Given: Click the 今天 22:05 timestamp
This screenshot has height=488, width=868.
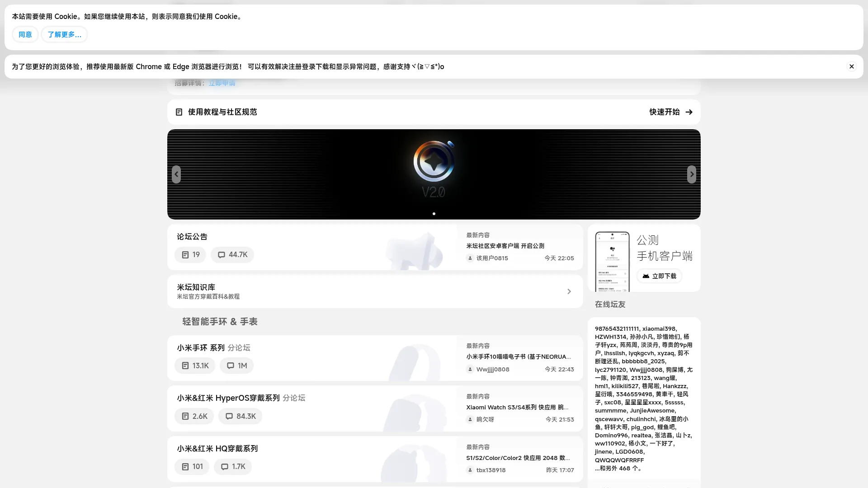Looking at the screenshot, I should (559, 258).
